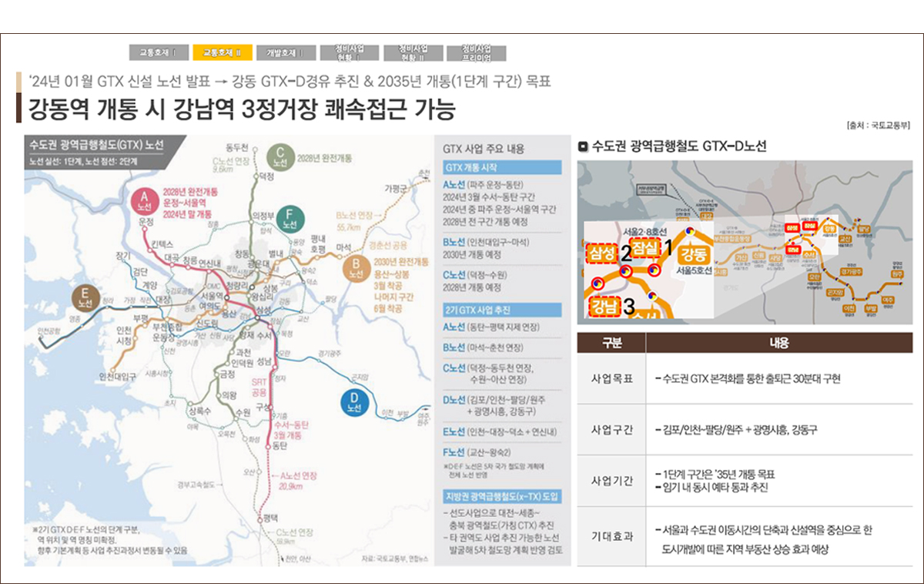
Task: Click the 'GTX 사업 주요 내용' panel title
Action: (484, 149)
